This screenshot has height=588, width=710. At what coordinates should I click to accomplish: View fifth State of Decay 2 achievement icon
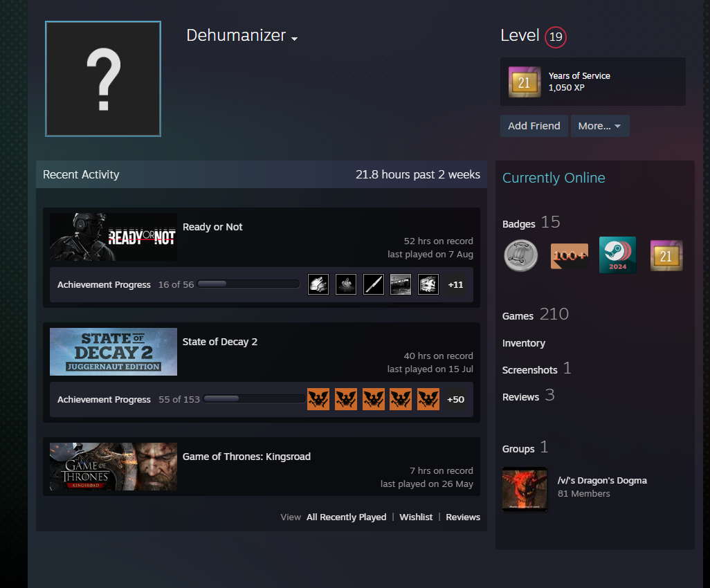[x=428, y=399]
